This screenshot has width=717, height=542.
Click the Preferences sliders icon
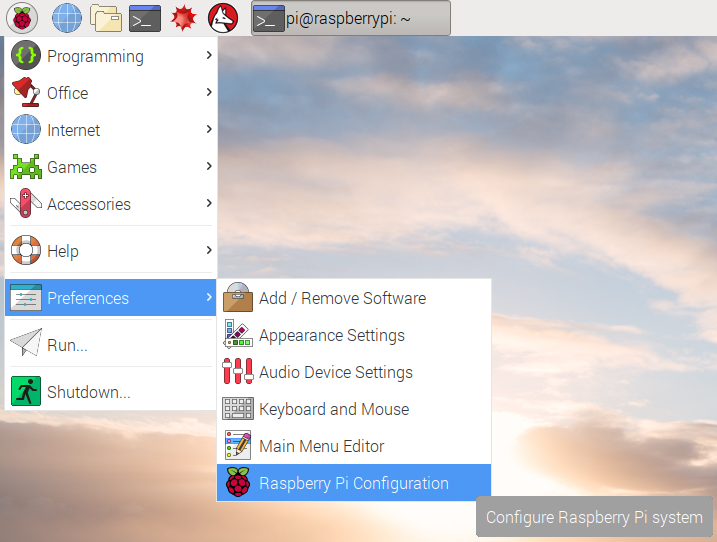pyautogui.click(x=26, y=298)
